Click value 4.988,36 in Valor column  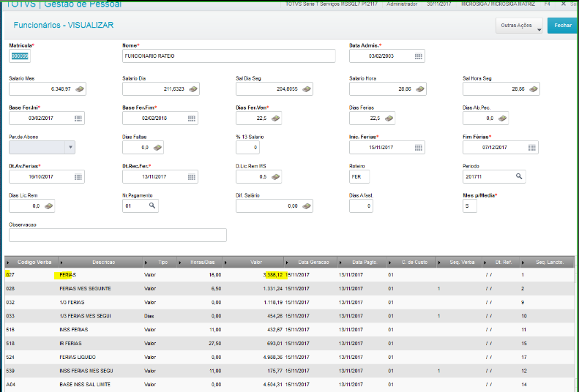(x=273, y=358)
